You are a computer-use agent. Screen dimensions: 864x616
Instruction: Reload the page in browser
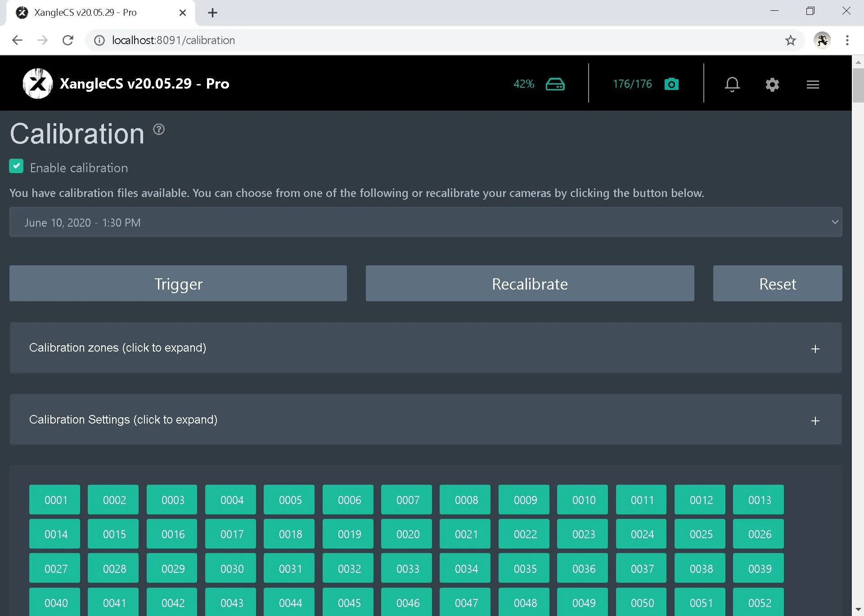tap(68, 40)
